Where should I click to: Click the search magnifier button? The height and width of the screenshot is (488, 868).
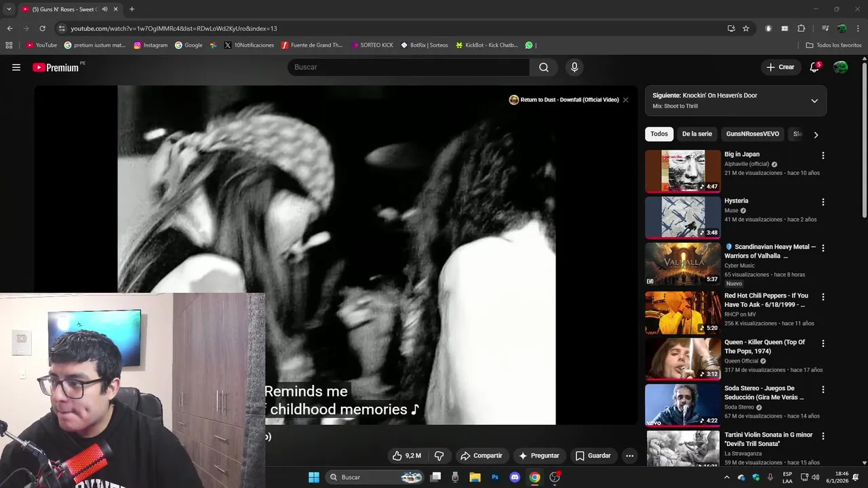tap(544, 67)
